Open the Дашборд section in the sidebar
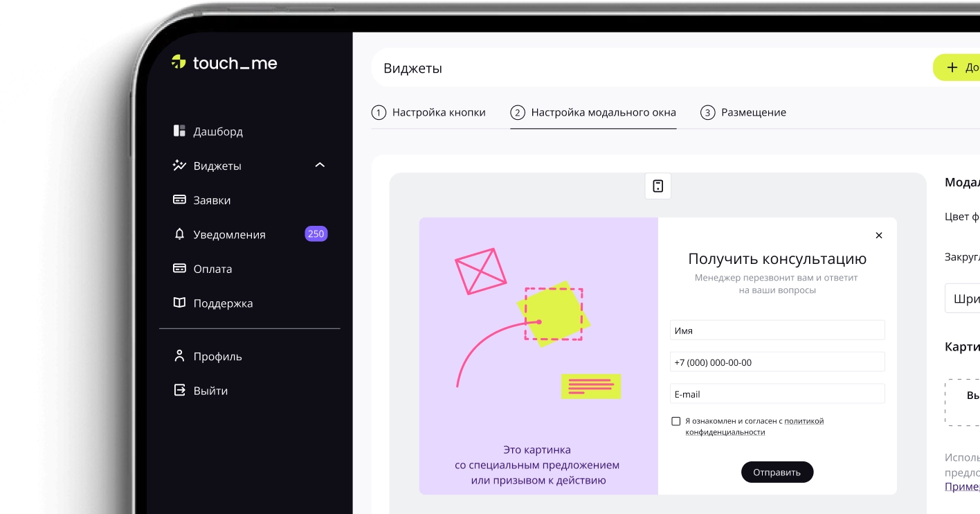This screenshot has width=980, height=514. pos(217,131)
